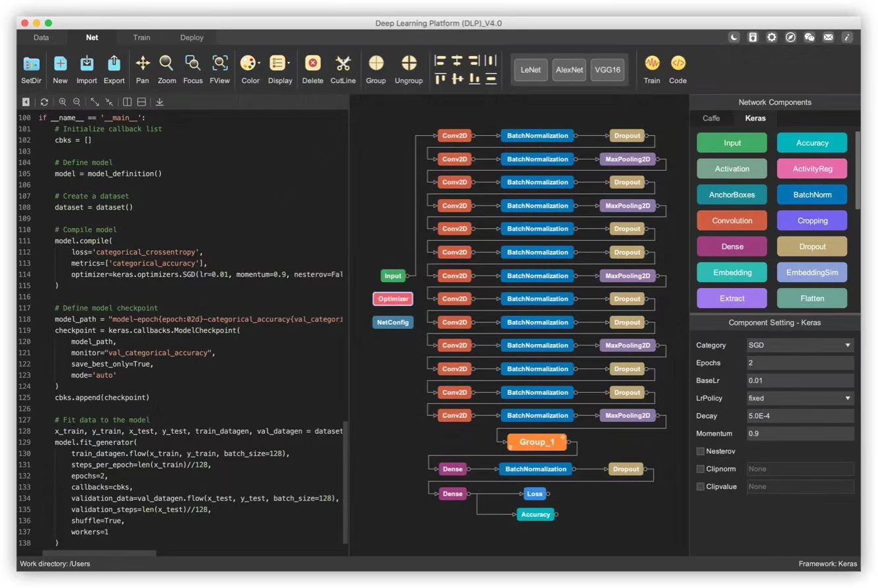This screenshot has width=878, height=588.
Task: Enable the Nesterov checkbox
Action: point(701,452)
